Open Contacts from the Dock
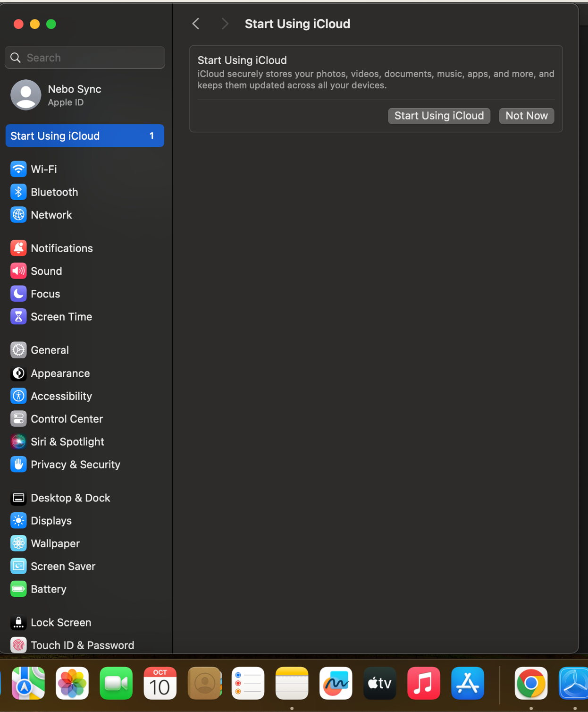This screenshot has width=588, height=712. [204, 683]
